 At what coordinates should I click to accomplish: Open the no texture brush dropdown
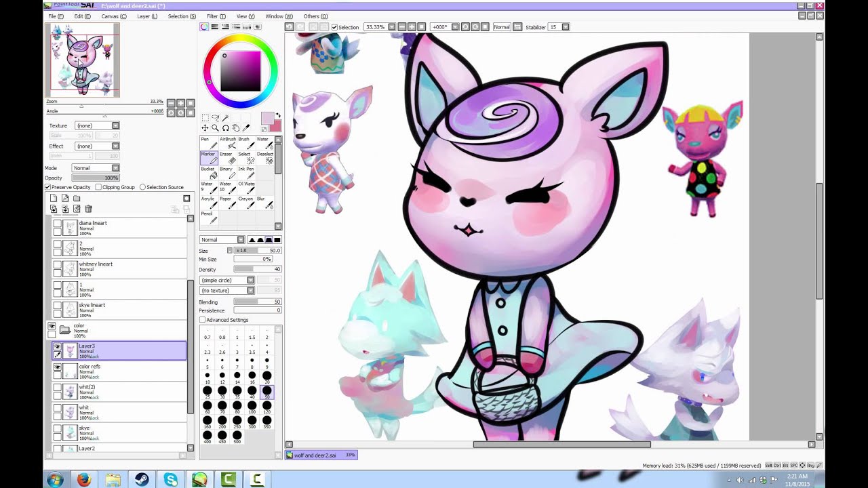(x=227, y=290)
